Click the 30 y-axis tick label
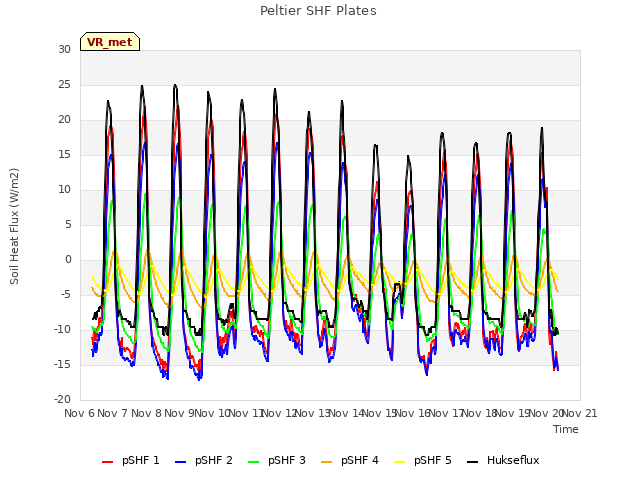 (x=64, y=49)
